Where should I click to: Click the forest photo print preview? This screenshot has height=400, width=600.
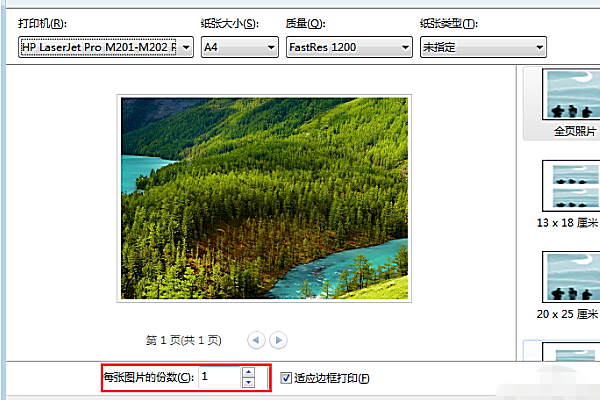(264, 198)
